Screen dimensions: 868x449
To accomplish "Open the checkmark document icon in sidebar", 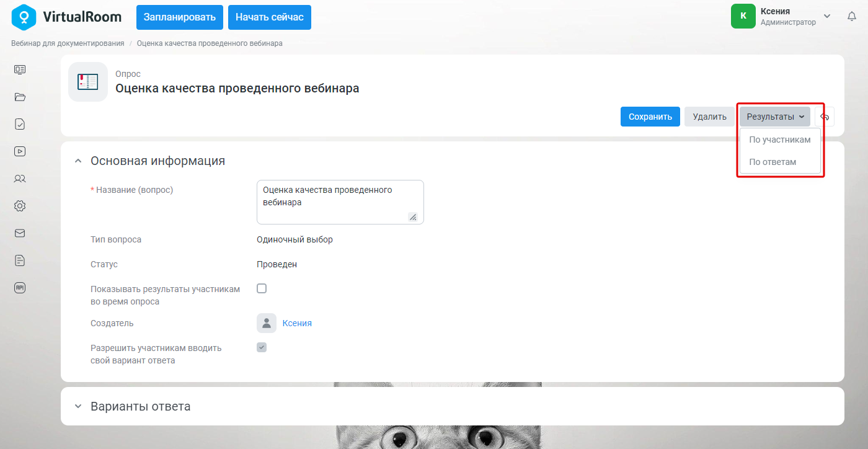I will 20,124.
